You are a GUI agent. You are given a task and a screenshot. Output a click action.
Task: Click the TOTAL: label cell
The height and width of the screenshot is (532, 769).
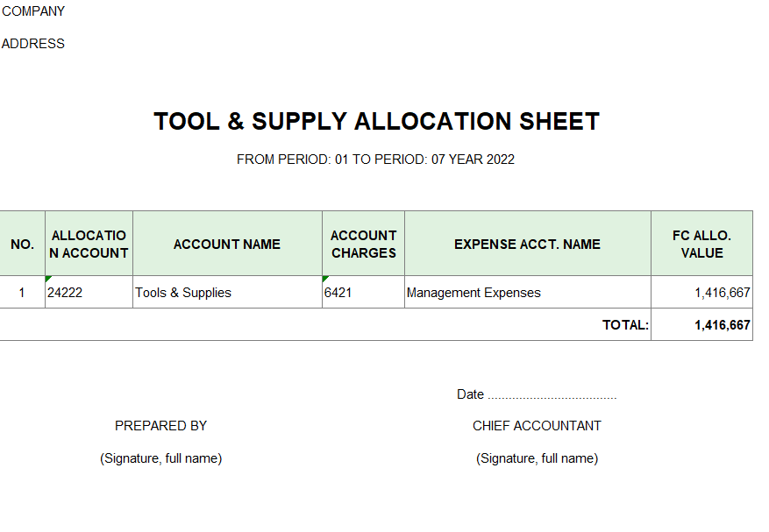(625, 325)
